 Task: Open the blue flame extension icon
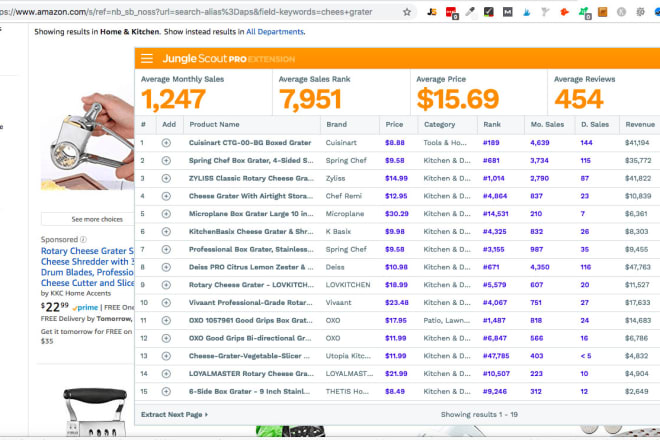tap(526, 12)
